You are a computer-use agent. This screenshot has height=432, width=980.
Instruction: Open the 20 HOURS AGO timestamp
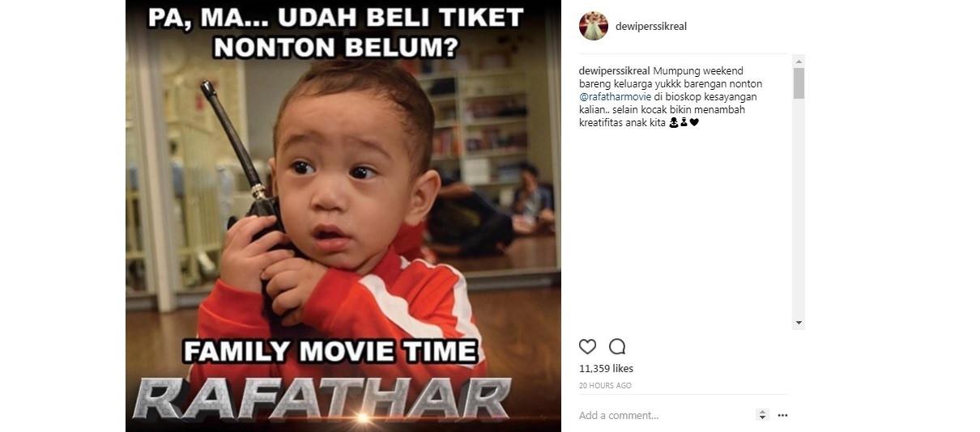605,386
